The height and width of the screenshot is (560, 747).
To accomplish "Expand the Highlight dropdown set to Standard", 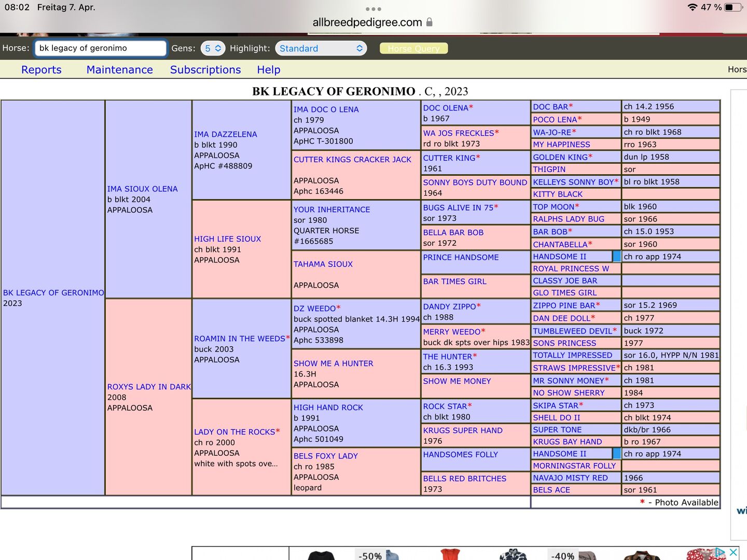I will tap(321, 48).
